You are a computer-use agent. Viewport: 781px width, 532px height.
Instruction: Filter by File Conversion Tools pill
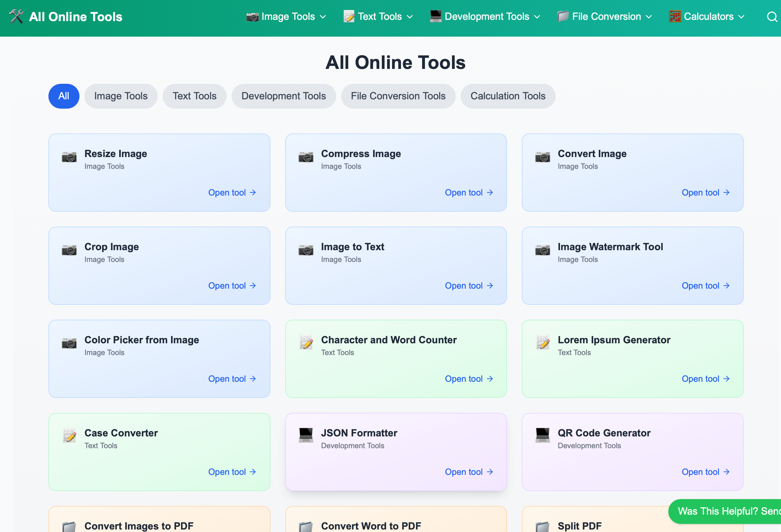pyautogui.click(x=398, y=96)
